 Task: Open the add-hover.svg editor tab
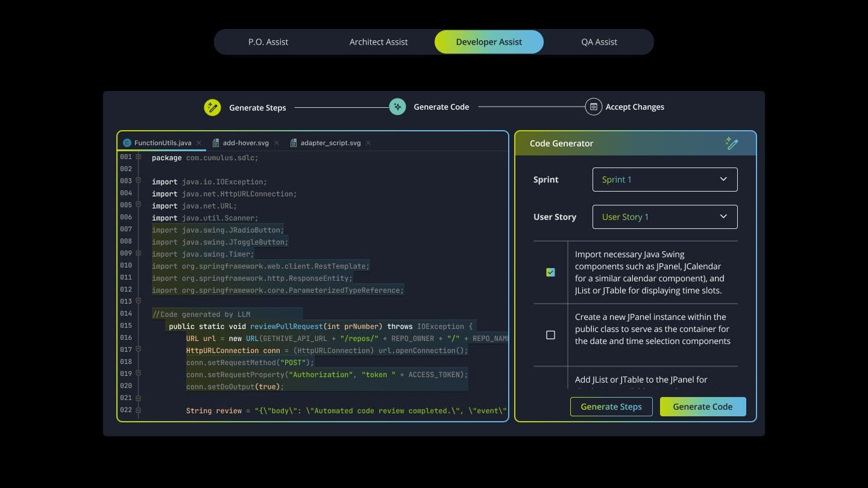[x=246, y=143]
